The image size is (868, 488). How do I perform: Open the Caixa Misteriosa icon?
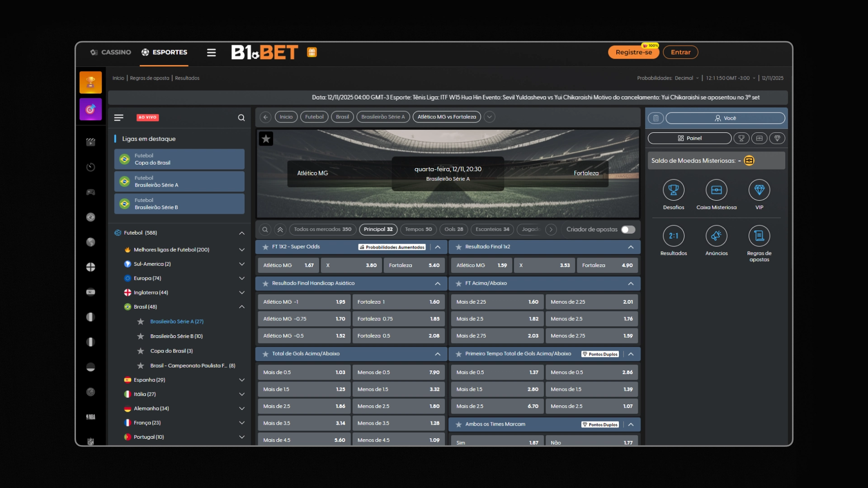716,190
